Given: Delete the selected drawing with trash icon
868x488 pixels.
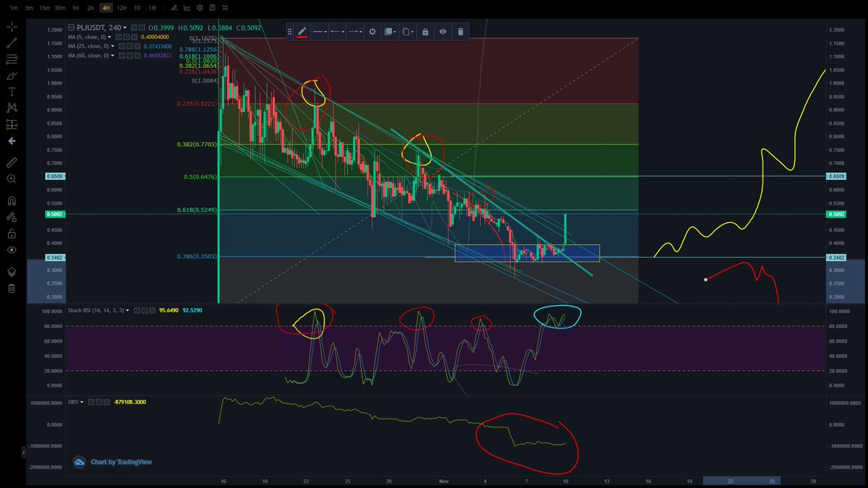Looking at the screenshot, I should point(461,32).
